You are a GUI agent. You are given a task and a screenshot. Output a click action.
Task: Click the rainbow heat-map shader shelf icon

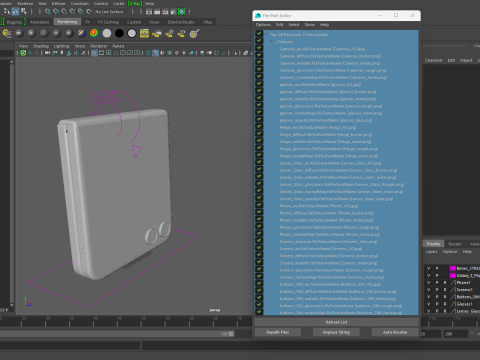[x=94, y=33]
